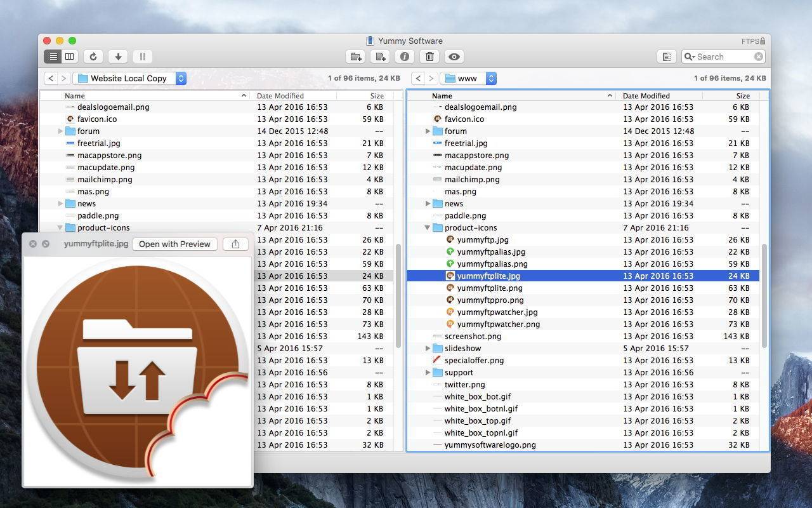
Task: Collapse the product-icons folder in left pane
Action: [60, 228]
